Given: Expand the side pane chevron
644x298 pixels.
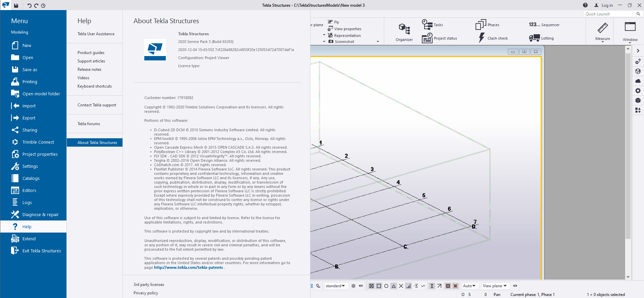Looking at the screenshot, I should click(638, 51).
